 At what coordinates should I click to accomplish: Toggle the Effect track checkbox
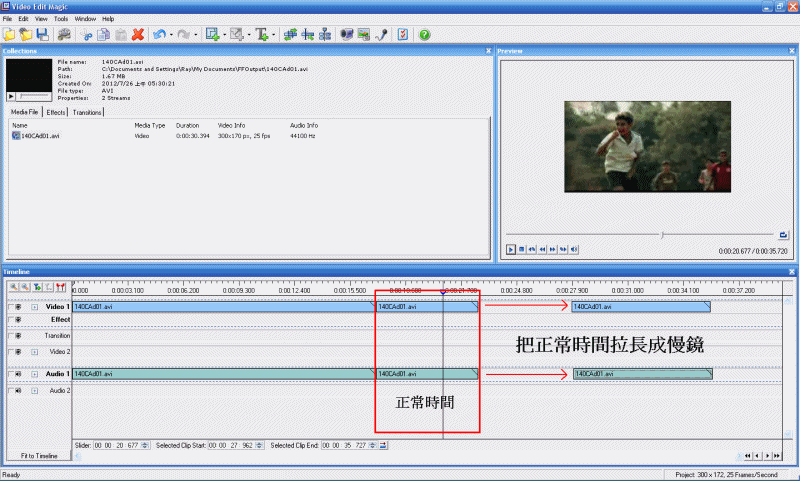[x=10, y=320]
